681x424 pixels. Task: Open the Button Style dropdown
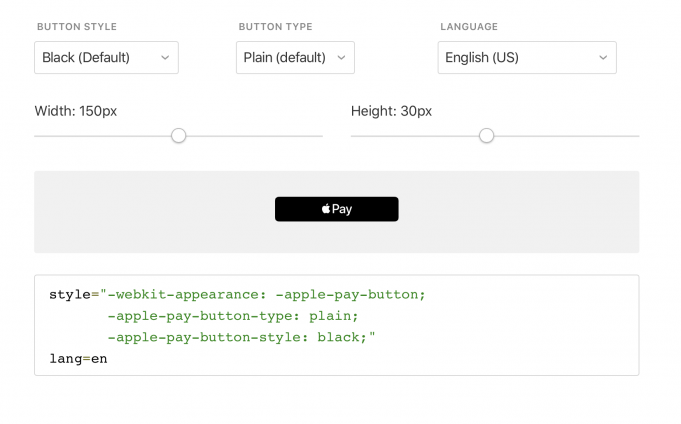click(x=106, y=58)
